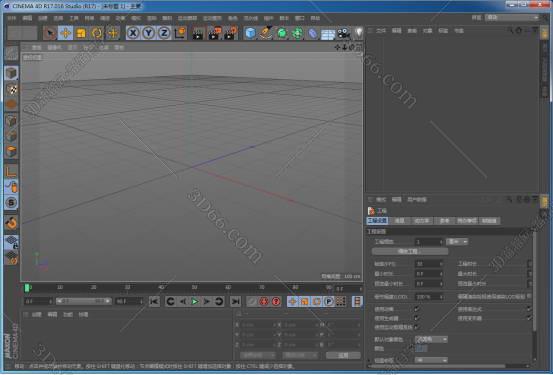553x375 pixels.
Task: Open the layout dropdown at top right
Action: coord(512,17)
